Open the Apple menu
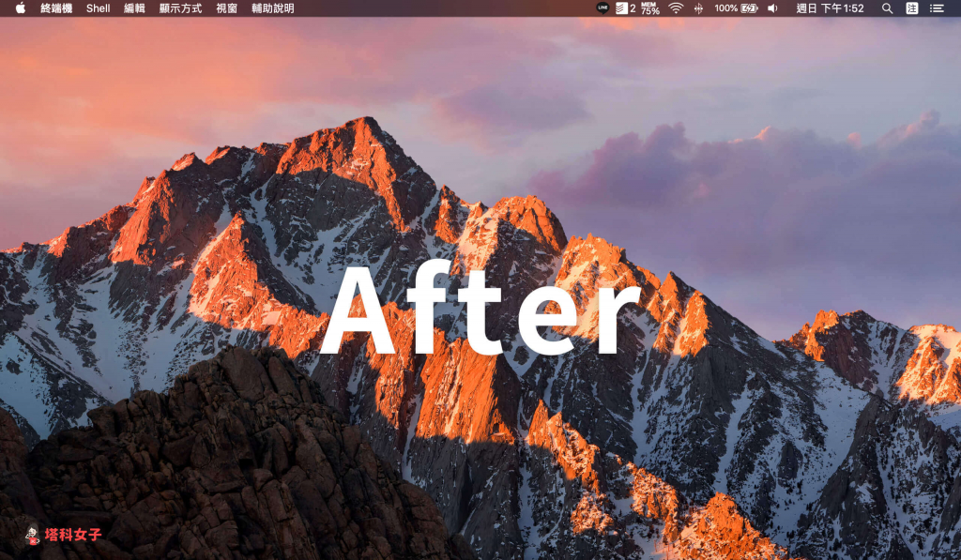This screenshot has width=961, height=560. tap(21, 8)
